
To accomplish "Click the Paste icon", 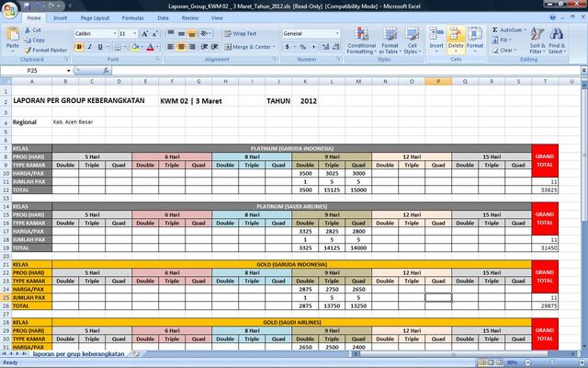I will coord(12,34).
